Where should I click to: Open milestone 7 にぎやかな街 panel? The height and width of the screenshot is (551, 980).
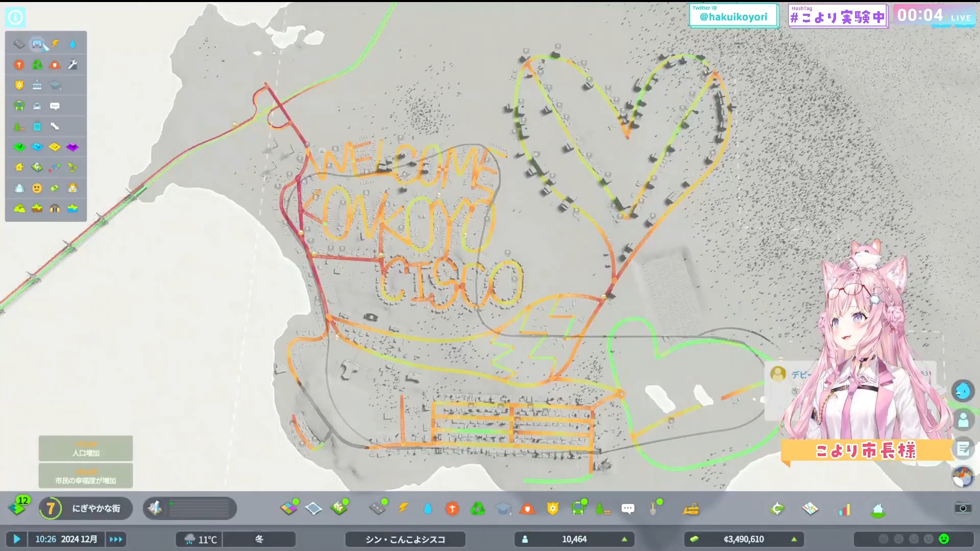coord(86,509)
